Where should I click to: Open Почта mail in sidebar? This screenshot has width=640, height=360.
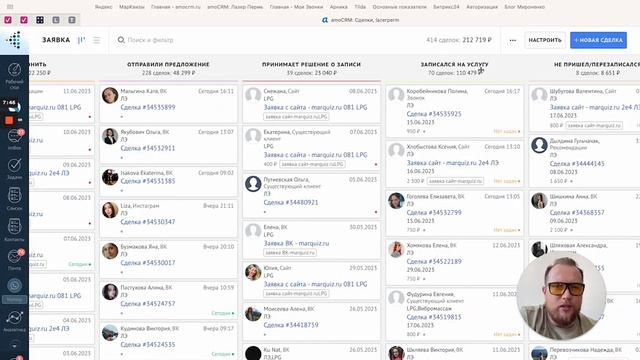14,260
